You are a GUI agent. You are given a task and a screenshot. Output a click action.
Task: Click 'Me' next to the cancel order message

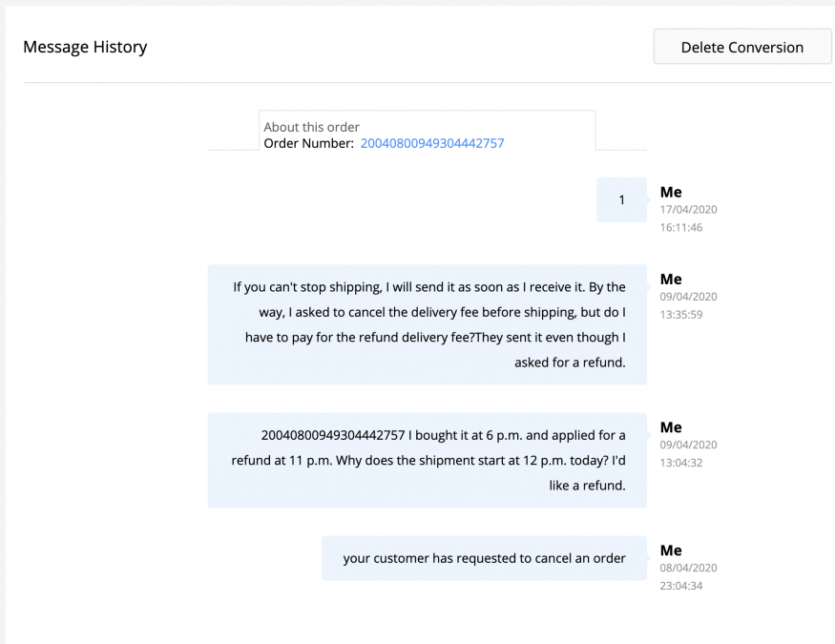pos(671,551)
